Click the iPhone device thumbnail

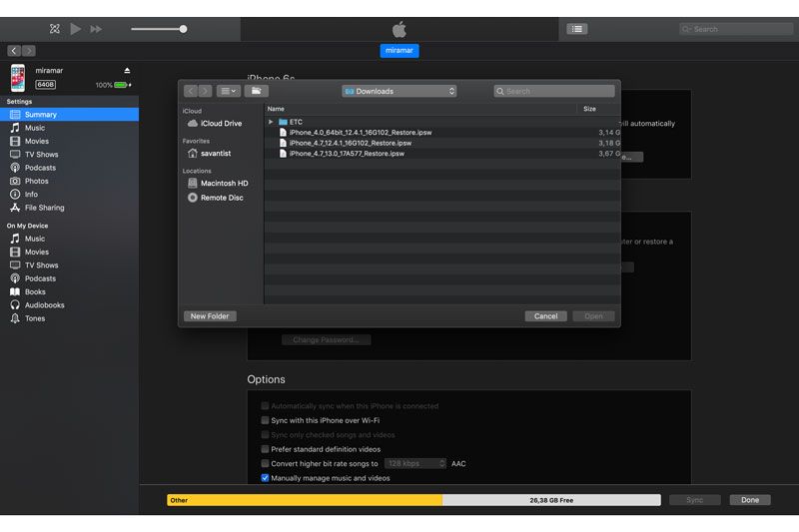click(18, 78)
